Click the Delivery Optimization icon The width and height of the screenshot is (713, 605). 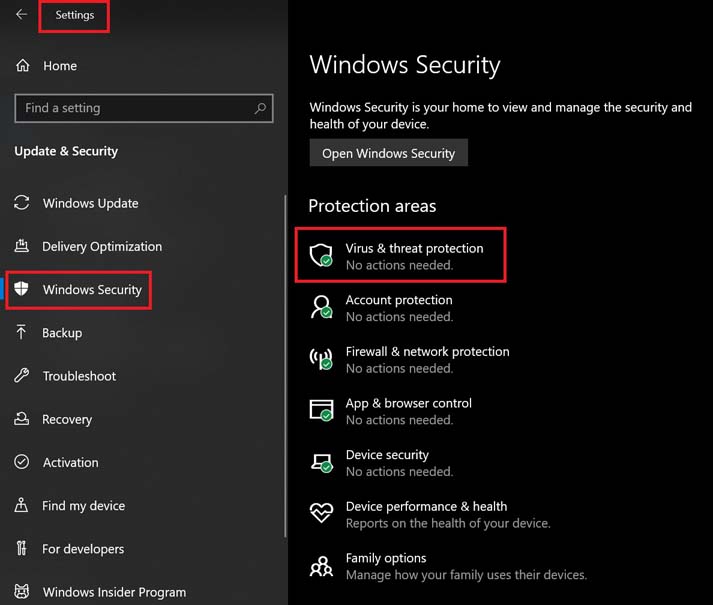[x=21, y=246]
